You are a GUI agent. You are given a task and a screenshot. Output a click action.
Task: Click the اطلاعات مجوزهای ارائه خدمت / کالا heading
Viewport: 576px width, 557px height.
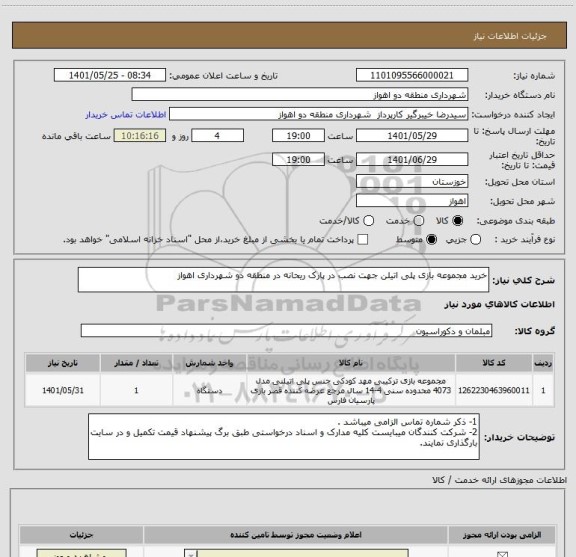coord(500,480)
